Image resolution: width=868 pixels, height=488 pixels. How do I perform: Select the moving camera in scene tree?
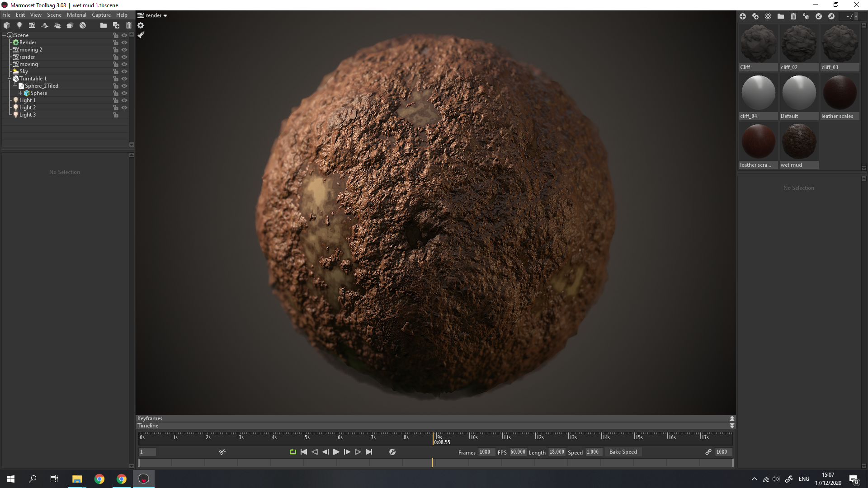coord(29,64)
